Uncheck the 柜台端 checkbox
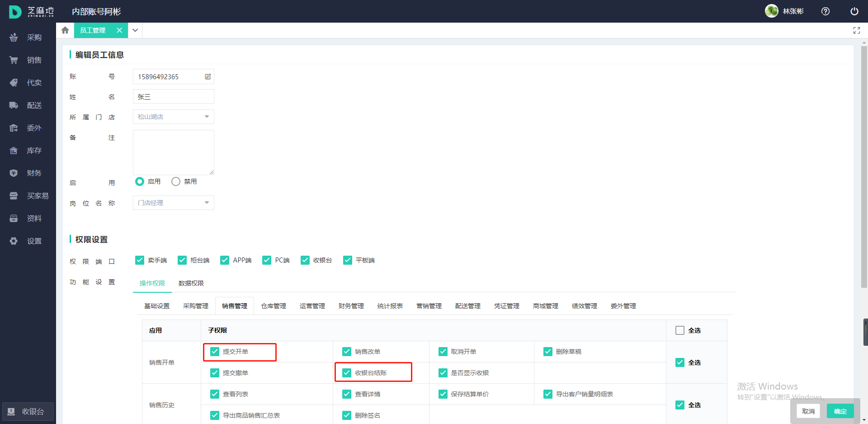 (182, 260)
